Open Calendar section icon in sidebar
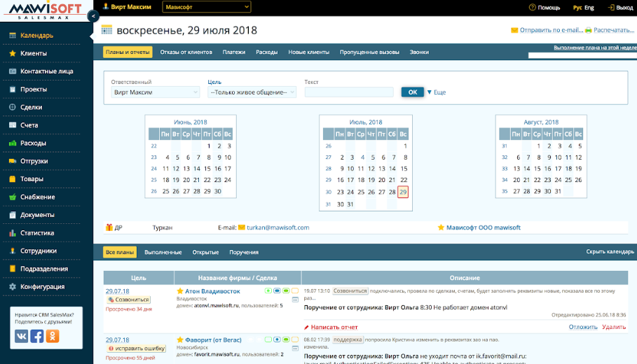Image resolution: width=637 pixels, height=364 pixels. pyautogui.click(x=13, y=35)
